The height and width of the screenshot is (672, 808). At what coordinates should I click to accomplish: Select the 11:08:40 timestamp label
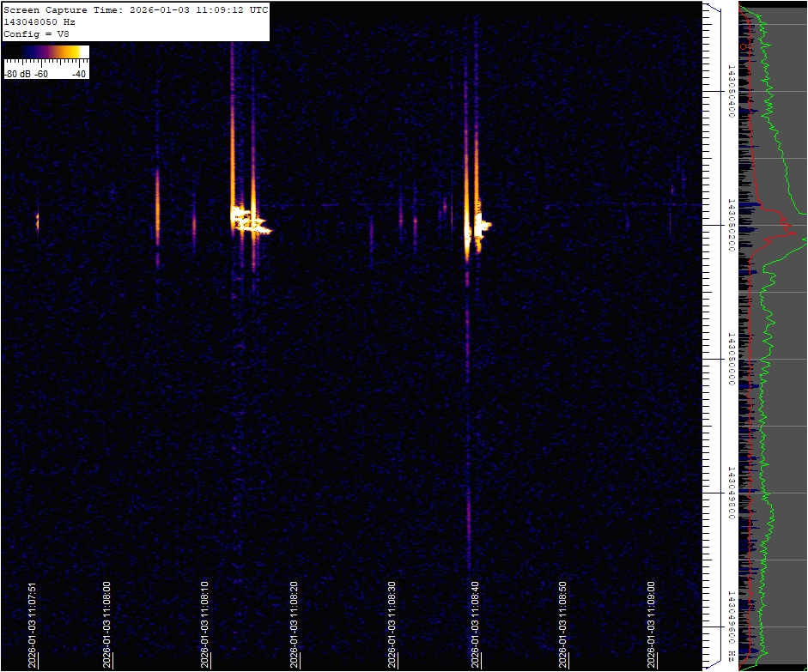474,626
